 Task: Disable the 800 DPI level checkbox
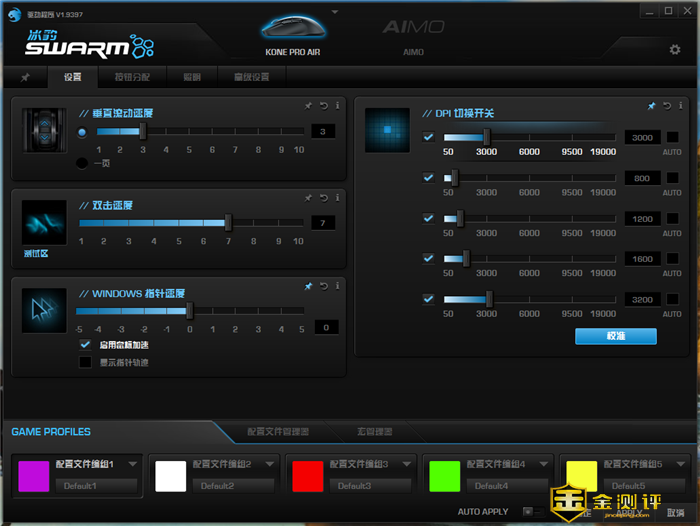[x=429, y=178]
